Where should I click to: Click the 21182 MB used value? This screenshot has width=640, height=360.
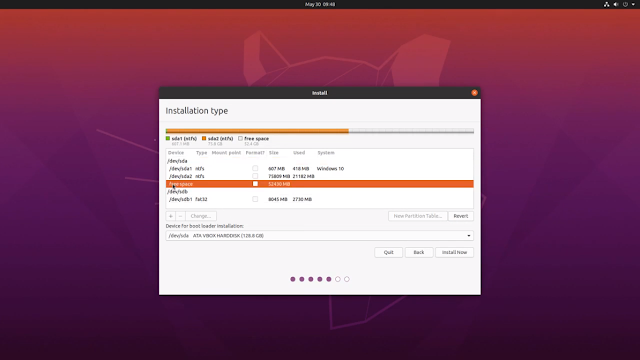[x=303, y=176]
